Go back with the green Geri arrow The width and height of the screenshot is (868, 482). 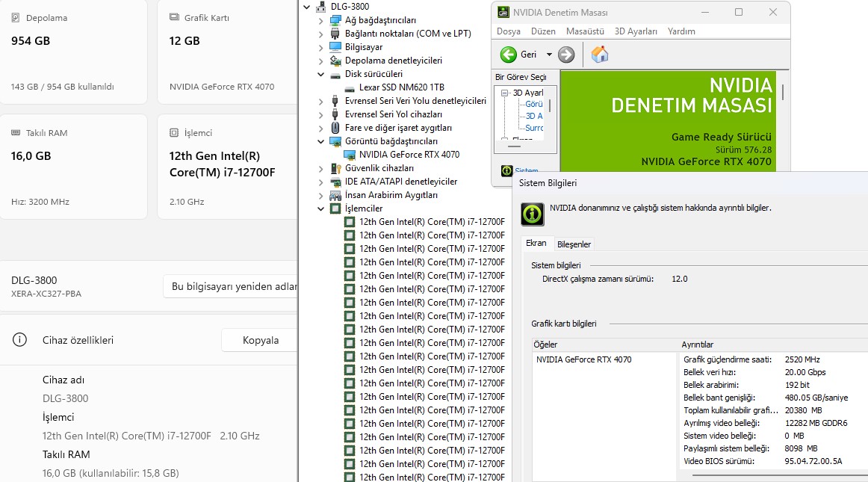[x=509, y=55]
